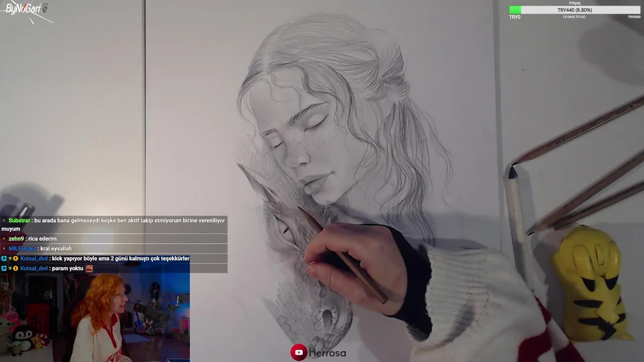Click the "TRY440 (8.80%)" goal text

575,10
